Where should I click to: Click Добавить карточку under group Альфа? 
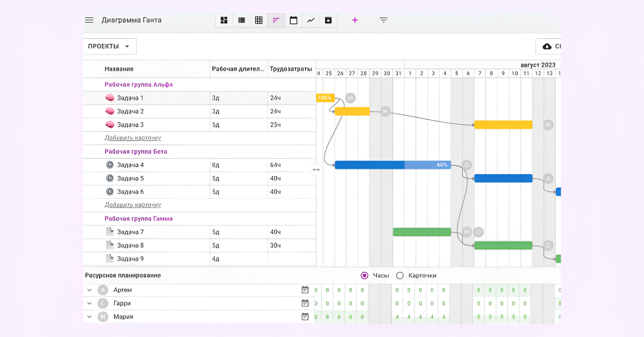click(x=133, y=138)
